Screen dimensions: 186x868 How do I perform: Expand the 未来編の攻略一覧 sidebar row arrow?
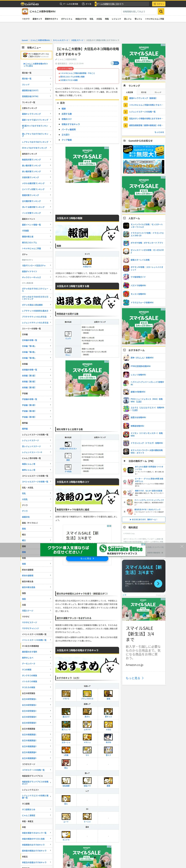point(51,370)
